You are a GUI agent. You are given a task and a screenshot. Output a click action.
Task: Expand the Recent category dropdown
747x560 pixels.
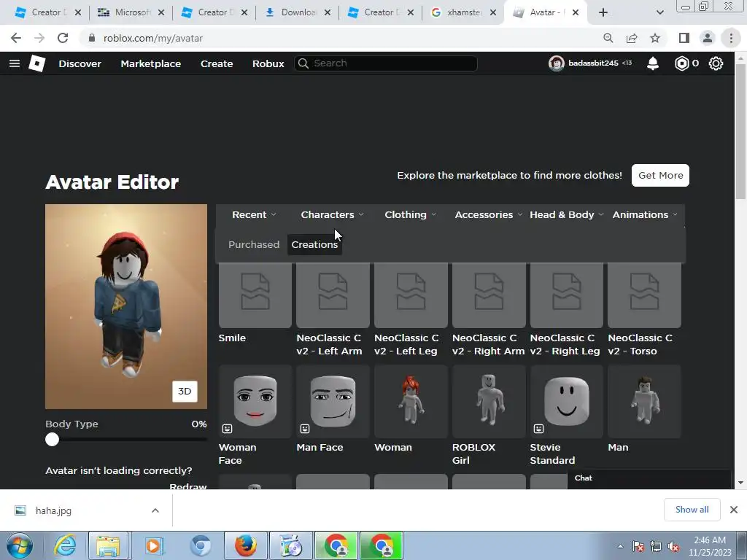[x=253, y=215]
